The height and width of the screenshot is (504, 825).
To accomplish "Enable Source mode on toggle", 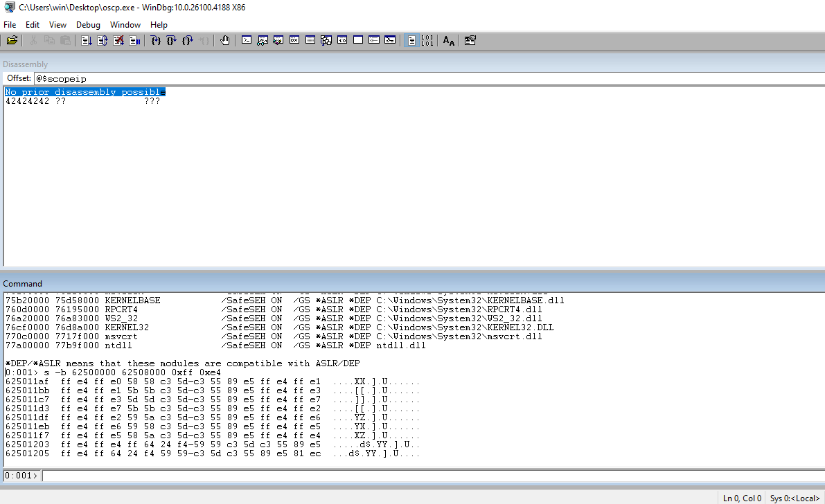I will pos(411,41).
